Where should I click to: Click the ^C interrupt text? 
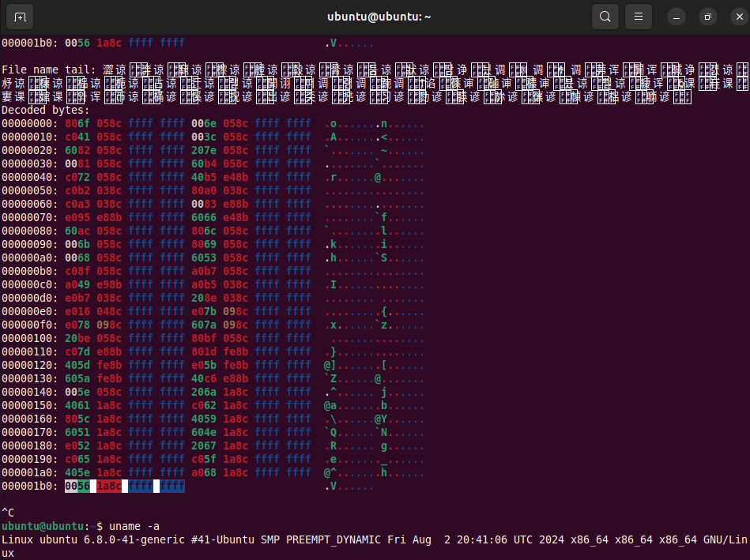coord(8,513)
